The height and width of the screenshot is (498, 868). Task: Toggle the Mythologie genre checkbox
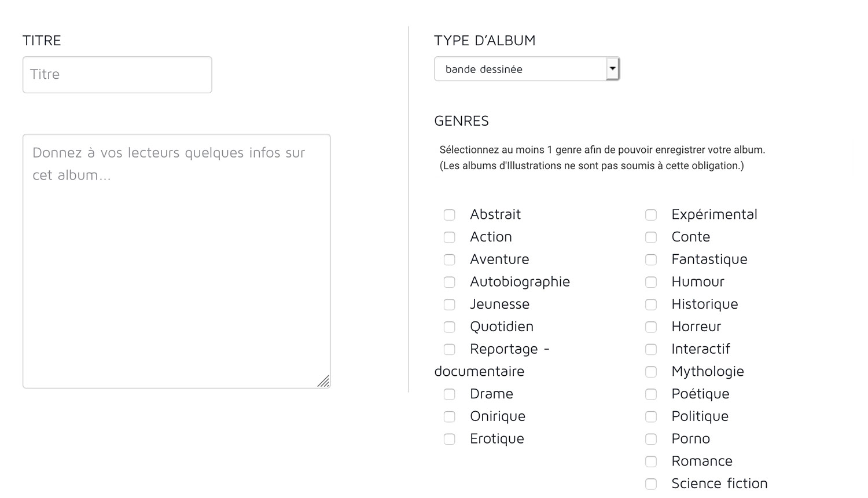(651, 372)
